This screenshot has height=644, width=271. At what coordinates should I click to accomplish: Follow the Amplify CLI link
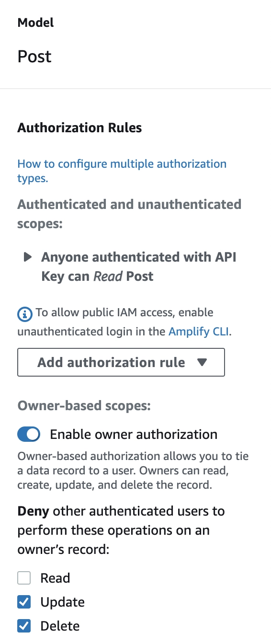[199, 332]
